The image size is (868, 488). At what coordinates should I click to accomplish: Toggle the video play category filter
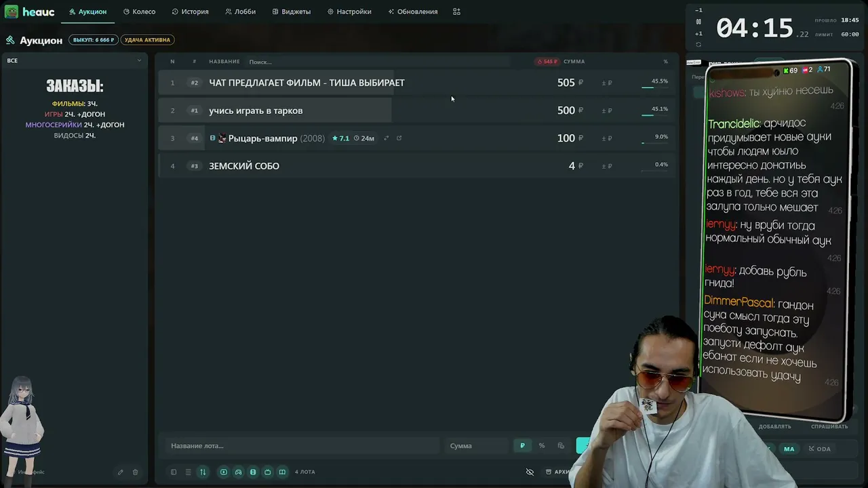[224, 472]
